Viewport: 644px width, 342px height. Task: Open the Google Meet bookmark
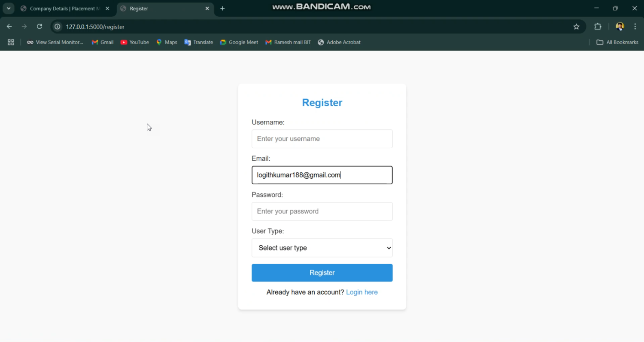click(x=239, y=42)
